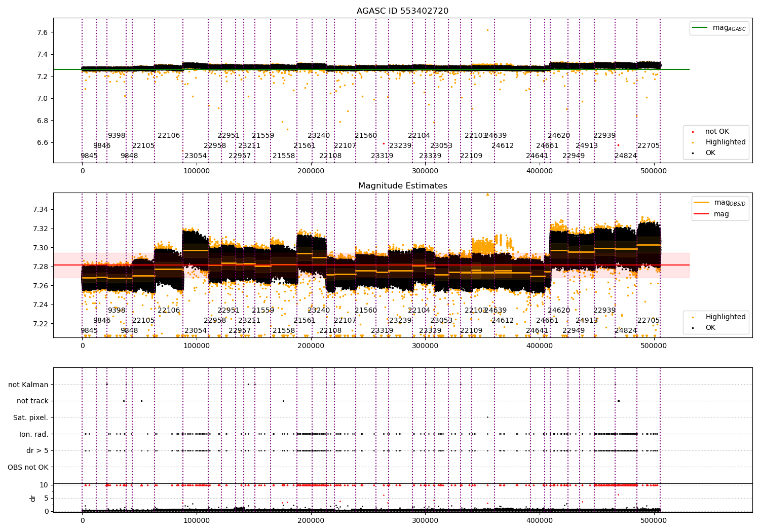
Task: Click obsid label 9846 in top plot
Action: click(x=102, y=146)
